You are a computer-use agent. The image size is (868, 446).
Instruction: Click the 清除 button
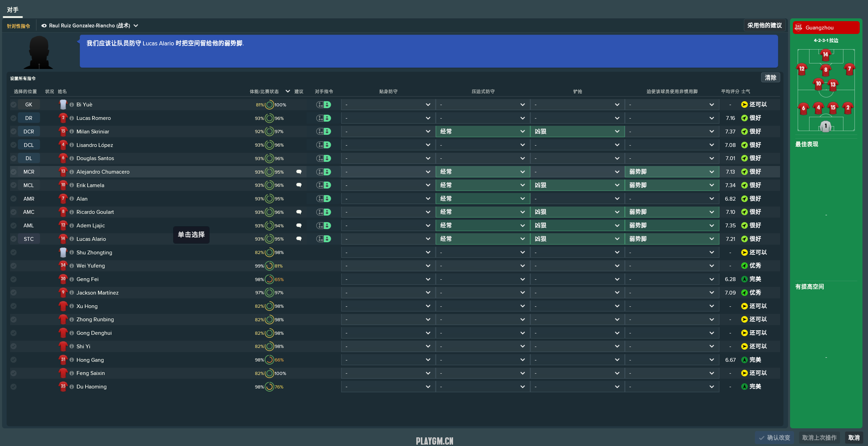(770, 78)
